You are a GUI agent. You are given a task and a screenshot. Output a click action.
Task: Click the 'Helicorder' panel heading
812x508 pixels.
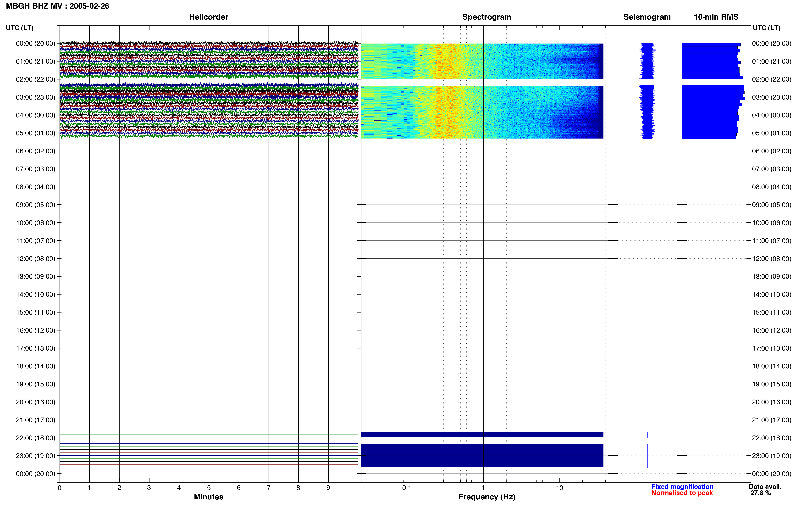point(209,17)
